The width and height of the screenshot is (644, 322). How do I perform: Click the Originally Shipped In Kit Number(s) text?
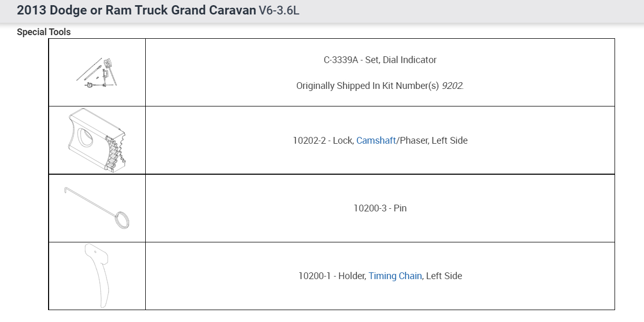tap(367, 86)
